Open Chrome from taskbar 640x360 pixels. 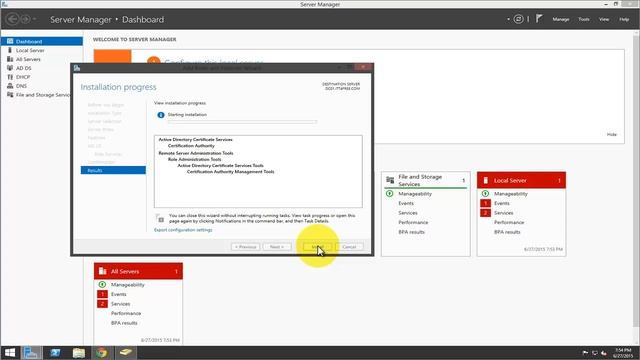102,353
